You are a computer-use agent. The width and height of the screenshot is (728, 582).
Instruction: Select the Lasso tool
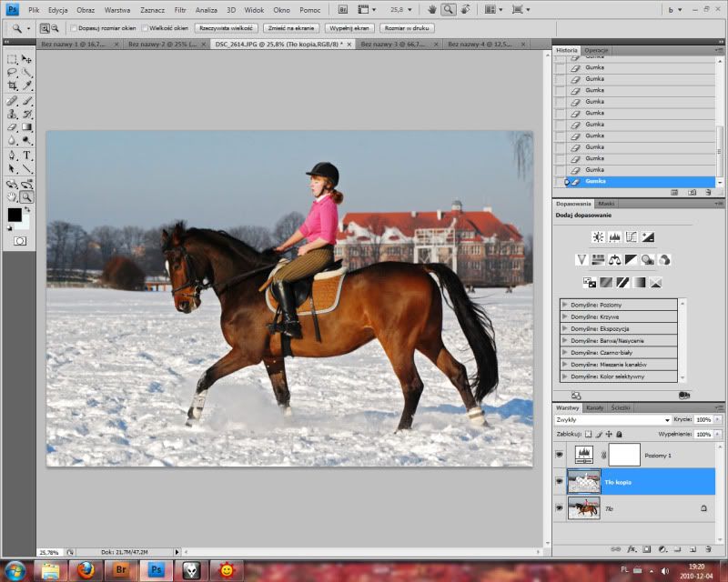(x=12, y=72)
